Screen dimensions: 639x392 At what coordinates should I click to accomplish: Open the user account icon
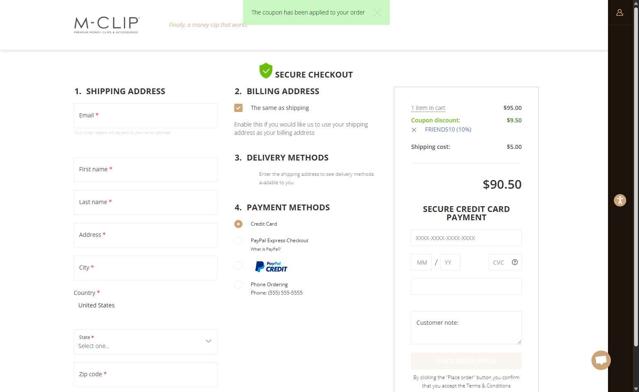pos(619,13)
